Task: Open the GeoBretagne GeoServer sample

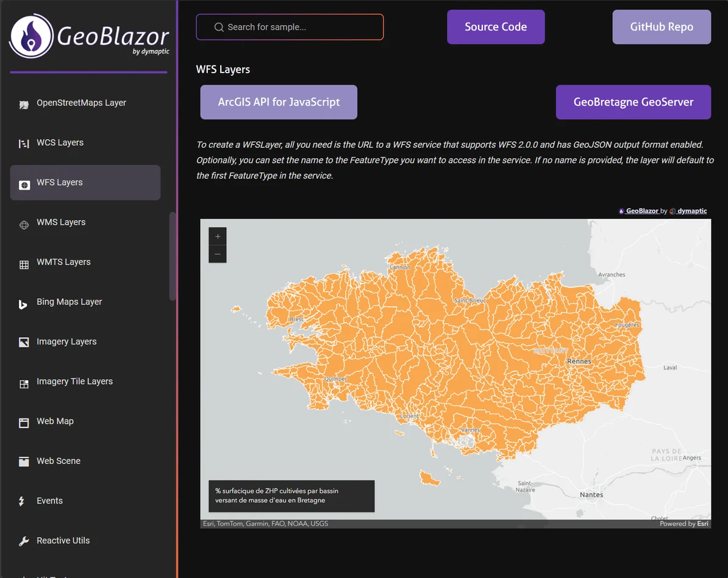Action: (x=633, y=102)
